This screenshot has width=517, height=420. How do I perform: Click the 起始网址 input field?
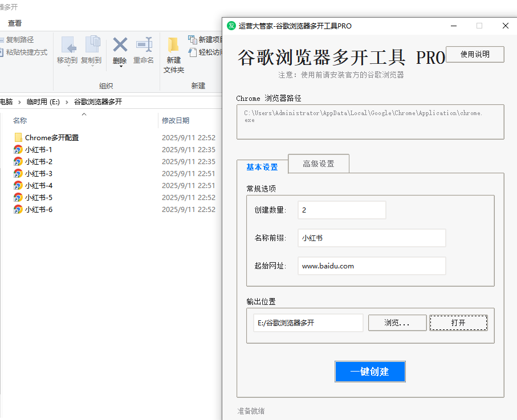pos(372,266)
